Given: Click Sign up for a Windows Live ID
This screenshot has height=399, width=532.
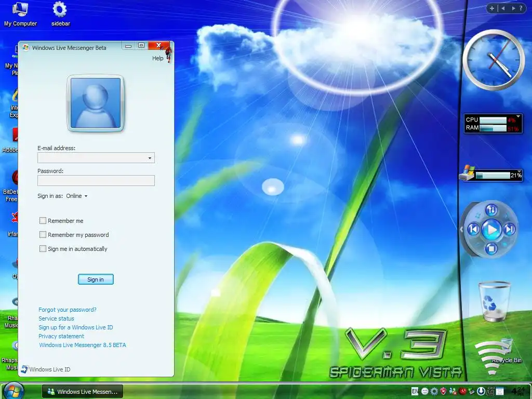Looking at the screenshot, I should point(76,327).
